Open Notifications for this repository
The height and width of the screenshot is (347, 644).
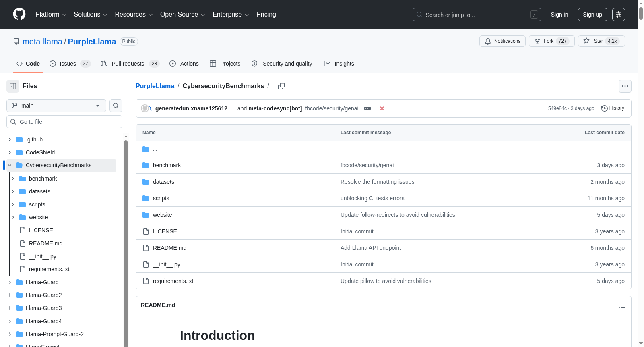click(502, 41)
